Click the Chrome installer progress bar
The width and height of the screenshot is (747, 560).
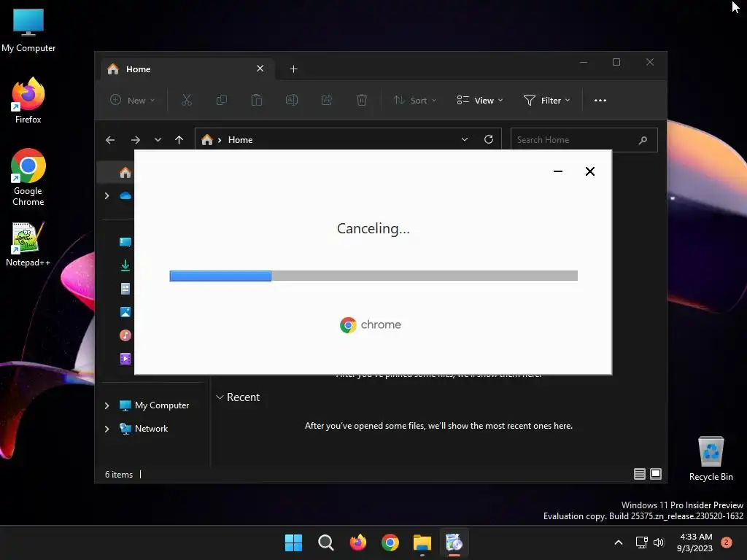(373, 276)
